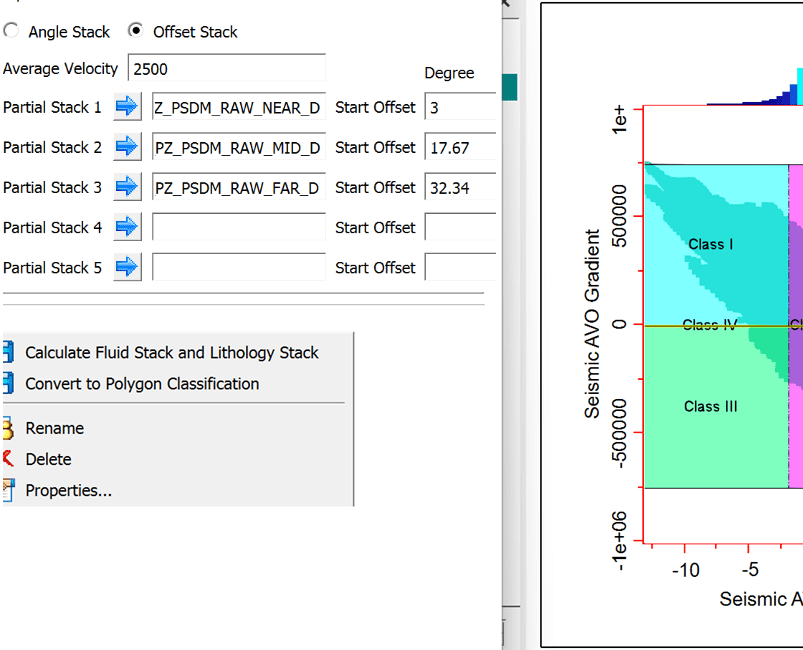Click the blue arrow for Partial Stack 3
This screenshot has height=650, width=803.
[x=127, y=187]
